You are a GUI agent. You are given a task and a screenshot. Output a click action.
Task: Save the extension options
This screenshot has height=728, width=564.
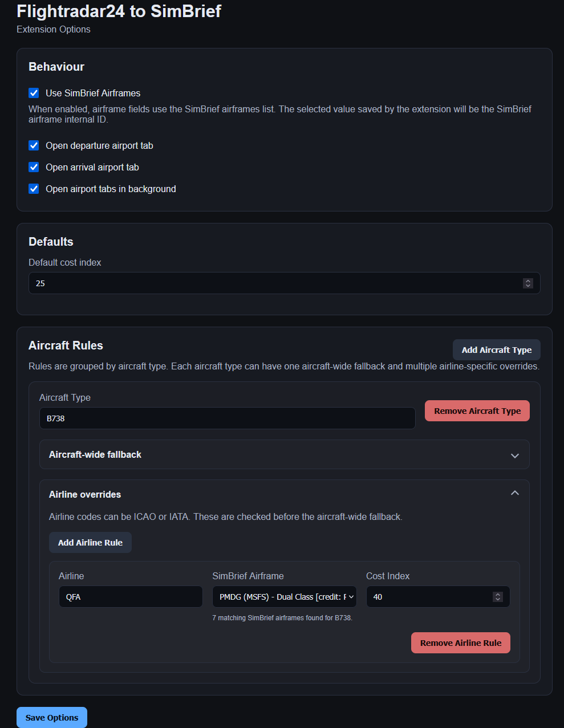[51, 717]
